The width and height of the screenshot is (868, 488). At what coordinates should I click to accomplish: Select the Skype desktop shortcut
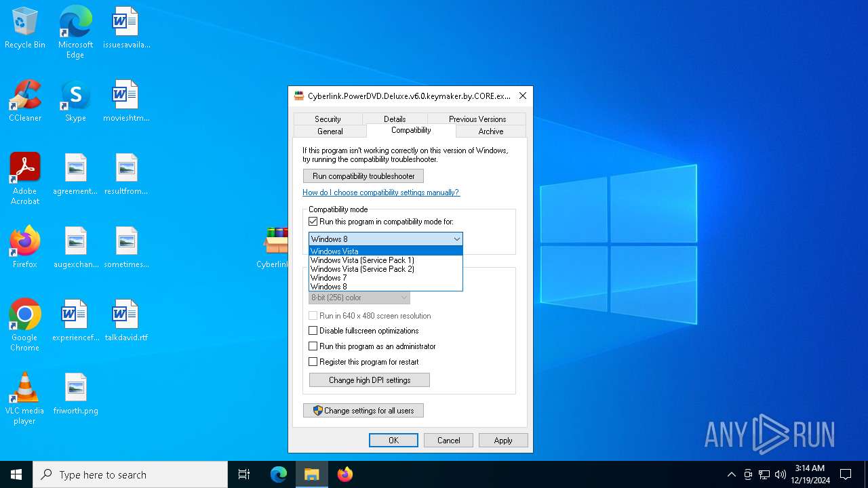75,102
